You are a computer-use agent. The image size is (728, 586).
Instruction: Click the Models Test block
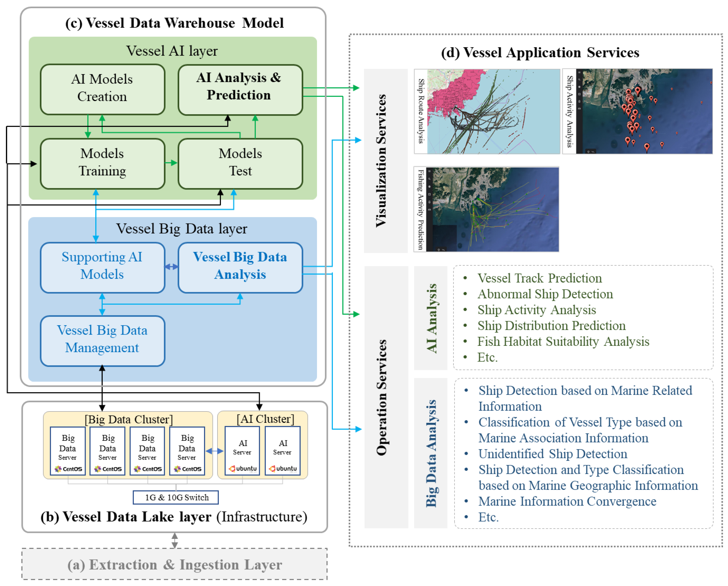(240, 163)
